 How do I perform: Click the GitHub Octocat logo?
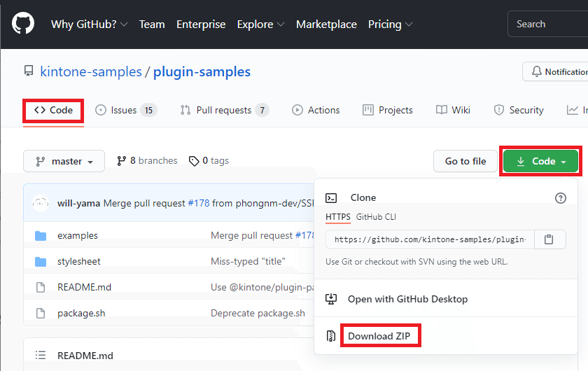click(23, 24)
